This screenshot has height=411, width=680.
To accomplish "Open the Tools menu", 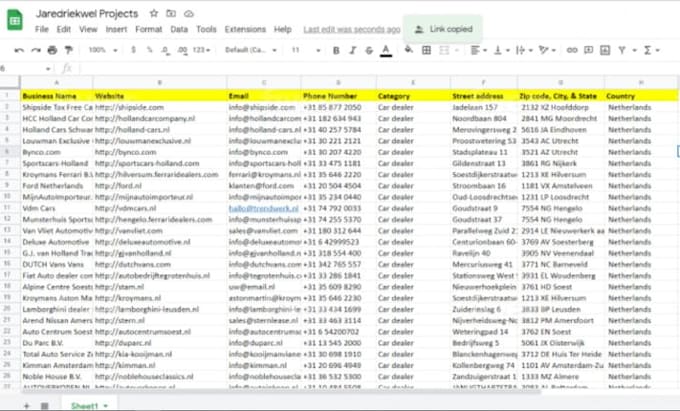I will tap(206, 29).
